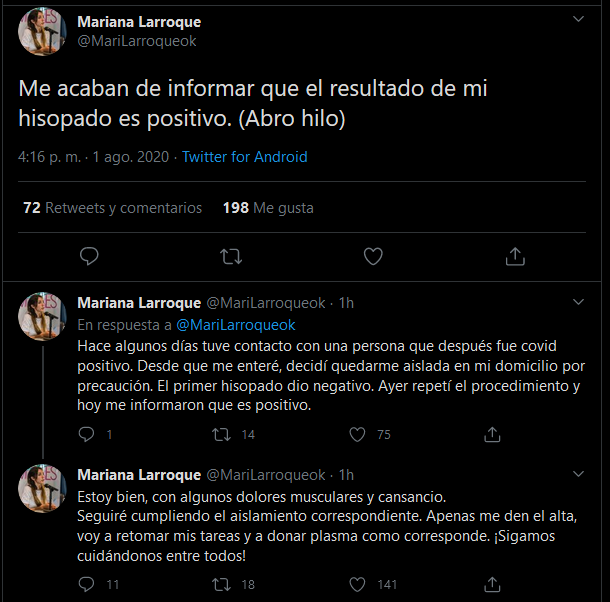Expand options for the third tweet
The image size is (610, 602).
pos(577,472)
